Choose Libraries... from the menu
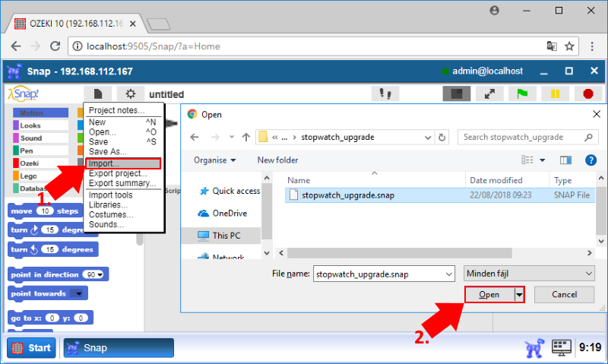Screen dimensions: 608x364 tap(123, 204)
